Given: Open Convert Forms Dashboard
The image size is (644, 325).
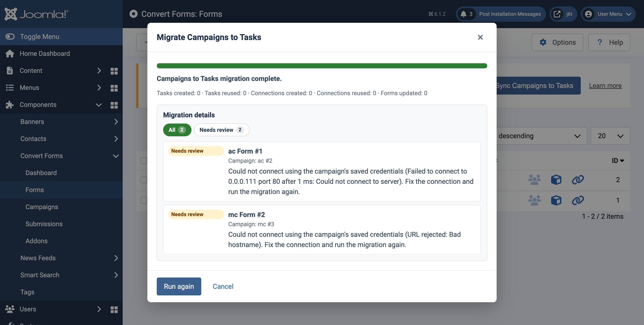Looking at the screenshot, I should (x=41, y=173).
